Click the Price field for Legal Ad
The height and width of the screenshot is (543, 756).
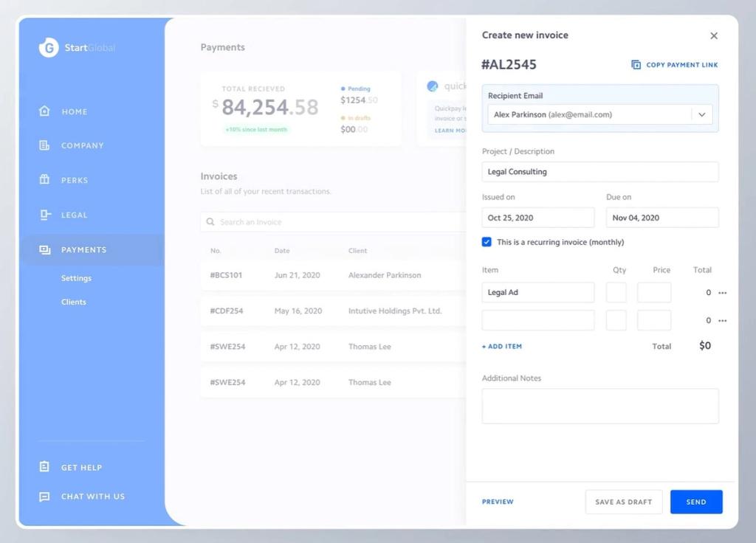point(654,292)
